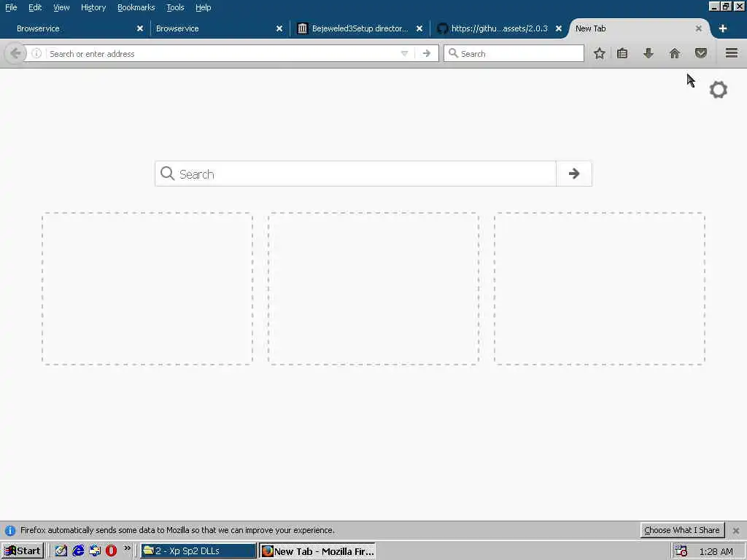Click New Tab - Mozilla Firefox taskbar button

318,551
